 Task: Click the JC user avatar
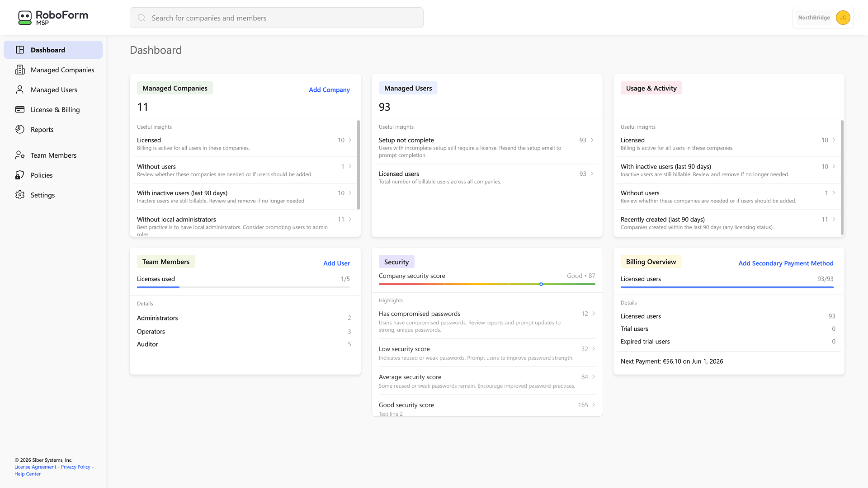843,18
